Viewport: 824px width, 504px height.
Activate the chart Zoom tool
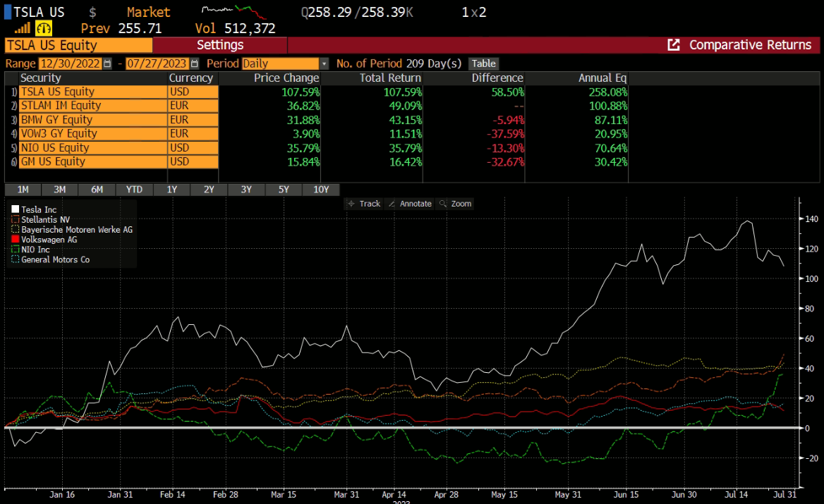click(454, 204)
